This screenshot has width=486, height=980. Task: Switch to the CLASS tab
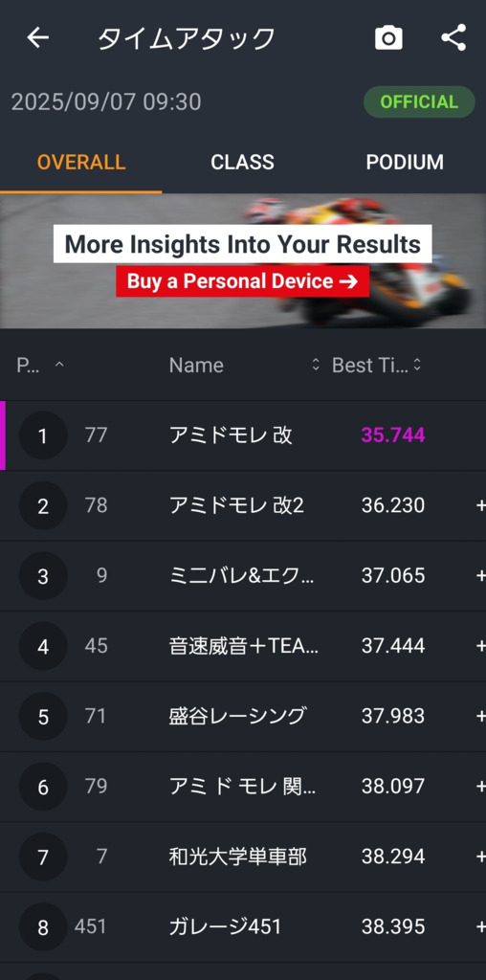click(242, 163)
